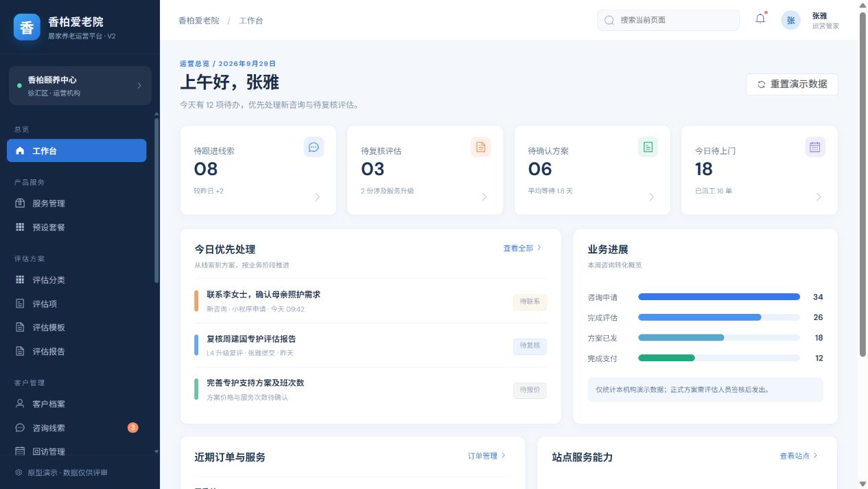Screen dimensions: 868x489
Task: Click the grid icon beside 预设套餐
Action: click(x=20, y=227)
